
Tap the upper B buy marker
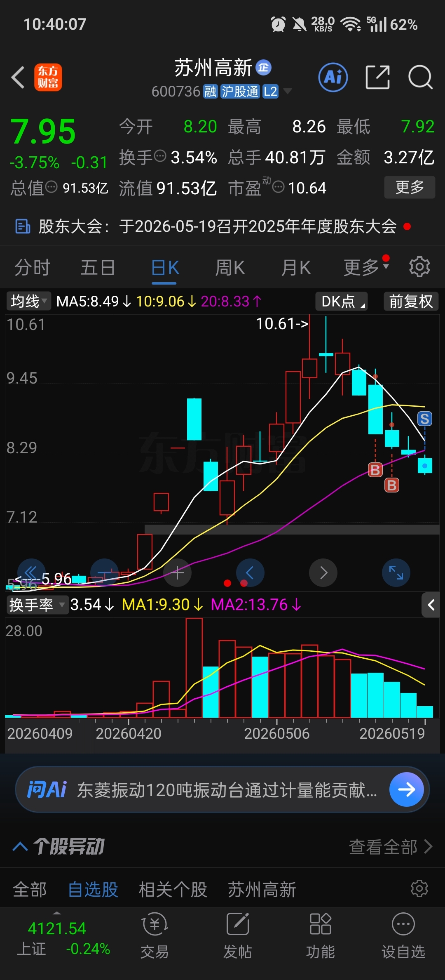point(375,469)
